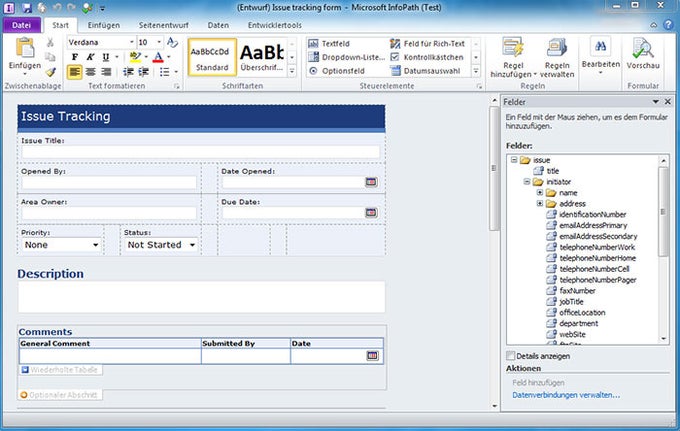This screenshot has height=431, width=680.
Task: Click the Undo arrow in quick access toolbar
Action: pos(57,7)
